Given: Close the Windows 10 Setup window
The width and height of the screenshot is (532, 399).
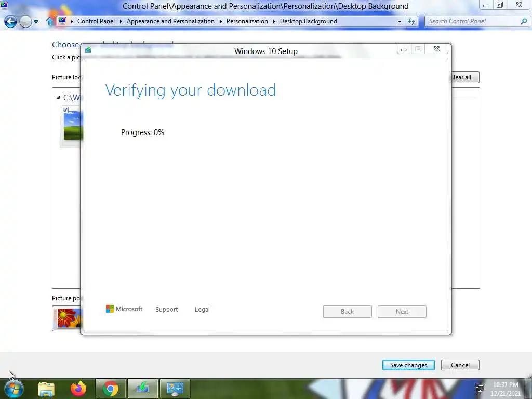Looking at the screenshot, I should (x=436, y=49).
